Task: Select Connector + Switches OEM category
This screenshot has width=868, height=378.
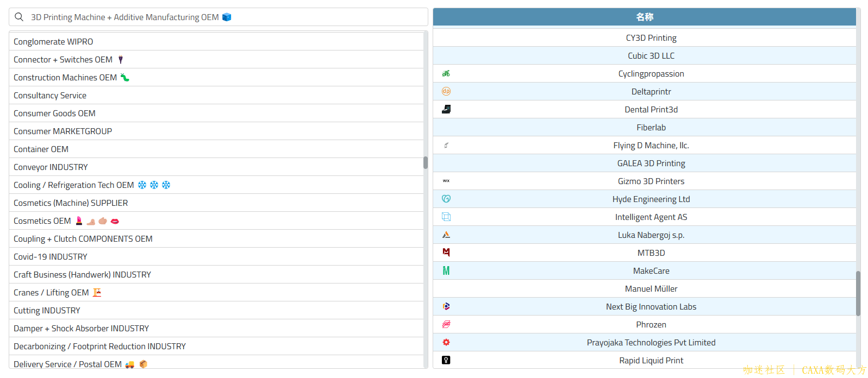Action: pos(216,60)
